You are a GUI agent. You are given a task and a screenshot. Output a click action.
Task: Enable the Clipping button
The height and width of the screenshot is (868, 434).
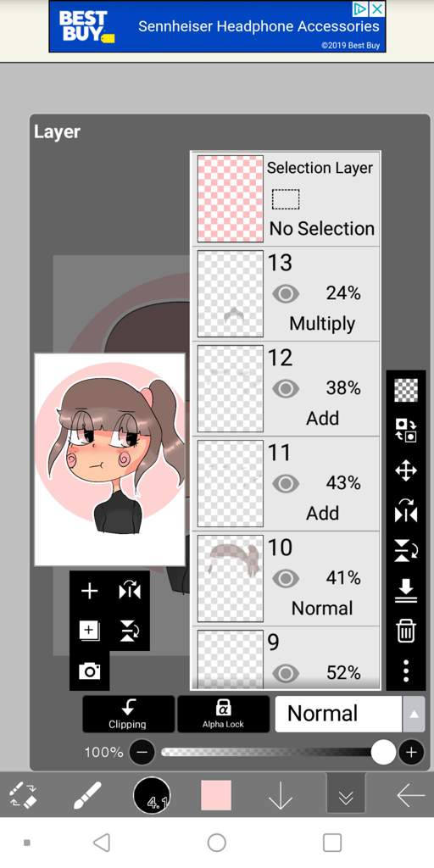(129, 714)
